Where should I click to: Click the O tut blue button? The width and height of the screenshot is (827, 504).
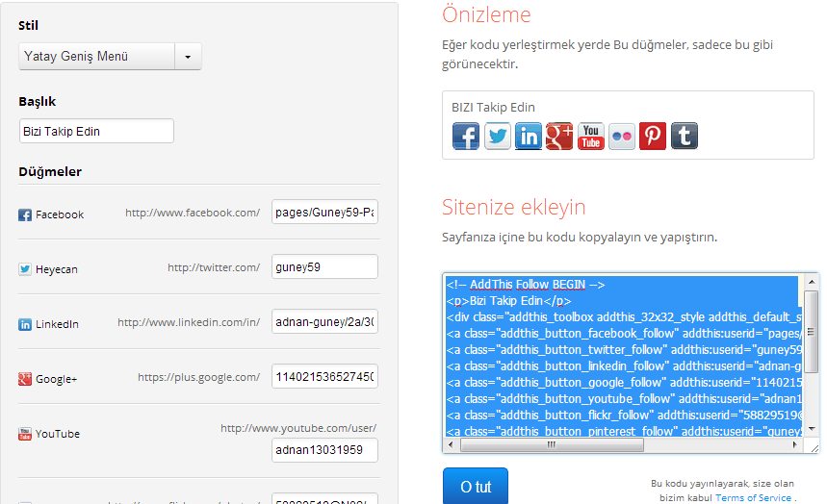476,486
